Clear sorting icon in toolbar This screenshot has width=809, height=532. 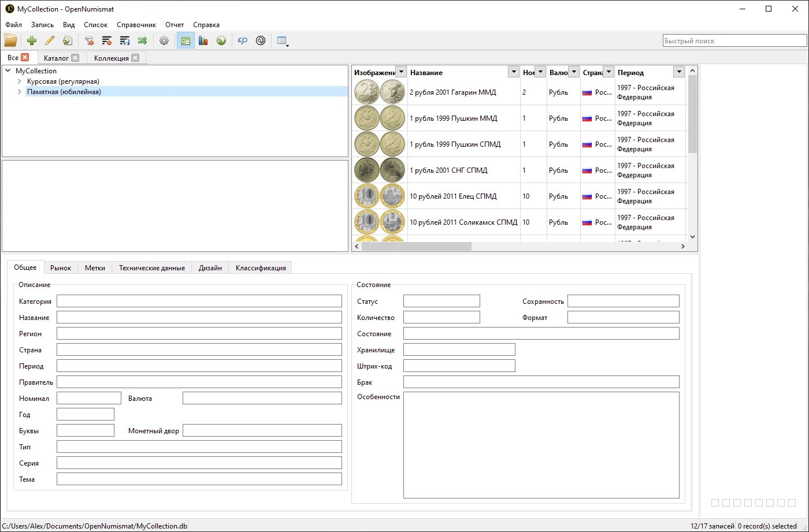click(x=107, y=40)
